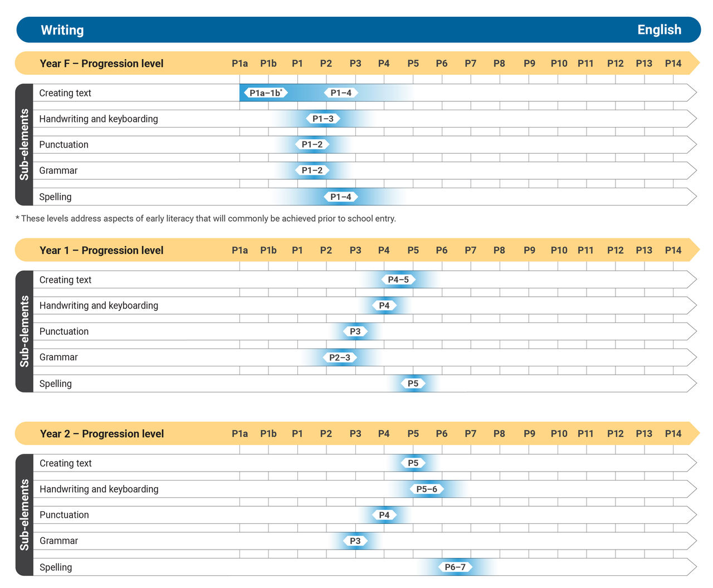Click "P13" in the Year 1 header row
This screenshot has height=588, width=713.
[644, 251]
